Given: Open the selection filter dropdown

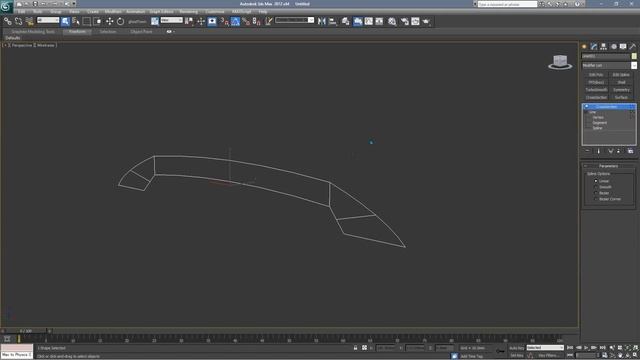Looking at the screenshot, I should 48,20.
